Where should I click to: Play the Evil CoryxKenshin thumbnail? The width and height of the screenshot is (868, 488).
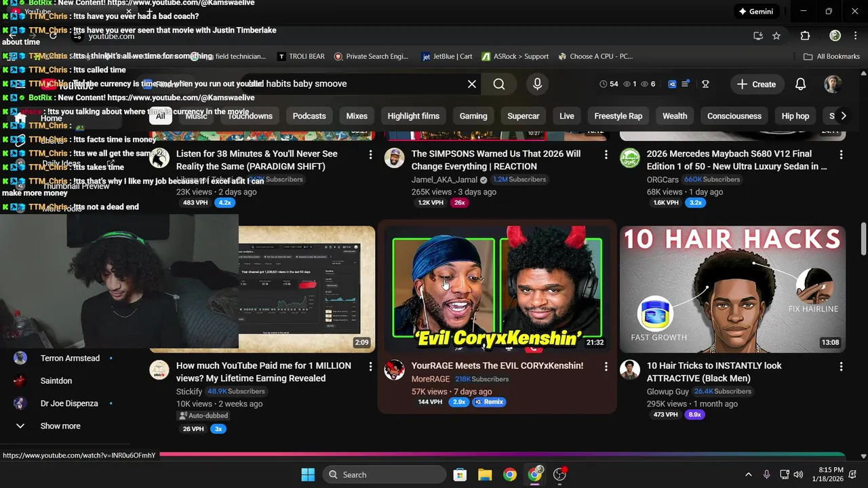(x=497, y=289)
